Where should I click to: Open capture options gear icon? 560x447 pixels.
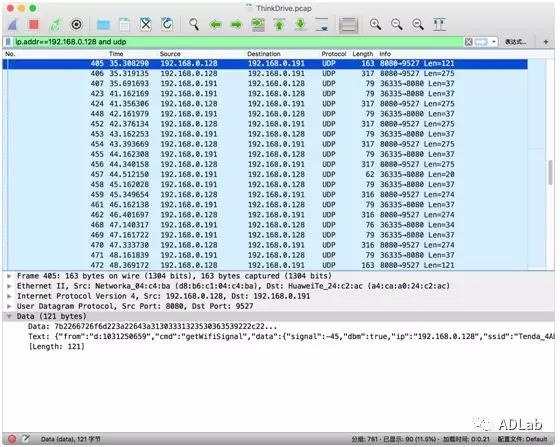pyautogui.click(x=76, y=24)
